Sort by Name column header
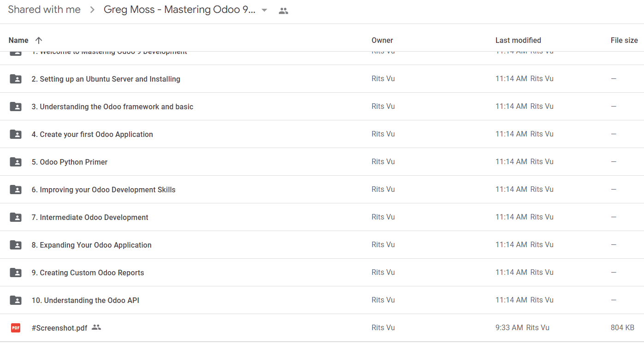Viewport: 644px width, 344px height. point(18,40)
